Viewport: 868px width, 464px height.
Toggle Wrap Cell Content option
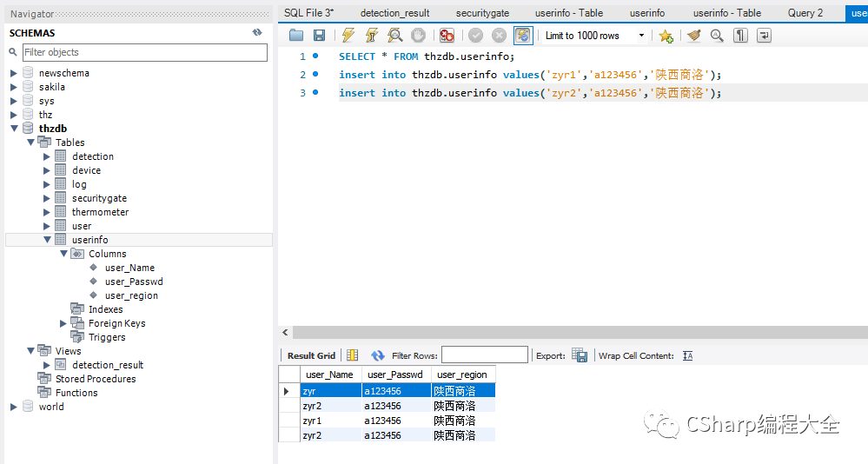687,355
